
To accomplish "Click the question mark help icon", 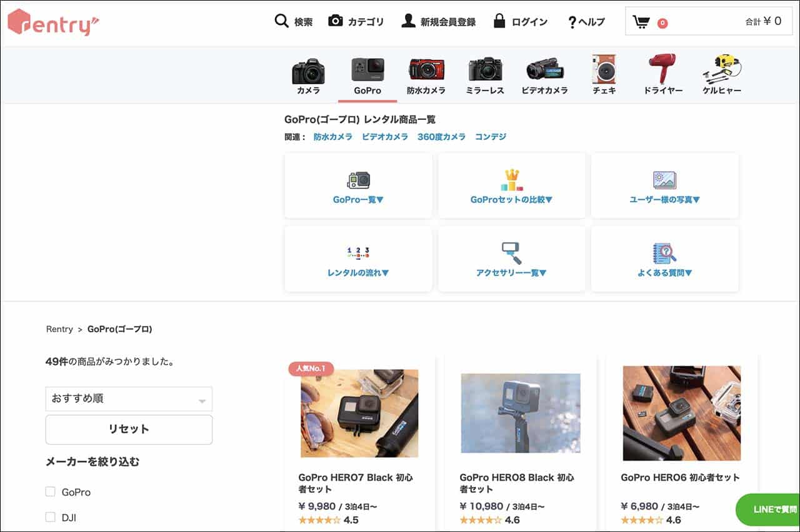I will [x=572, y=22].
